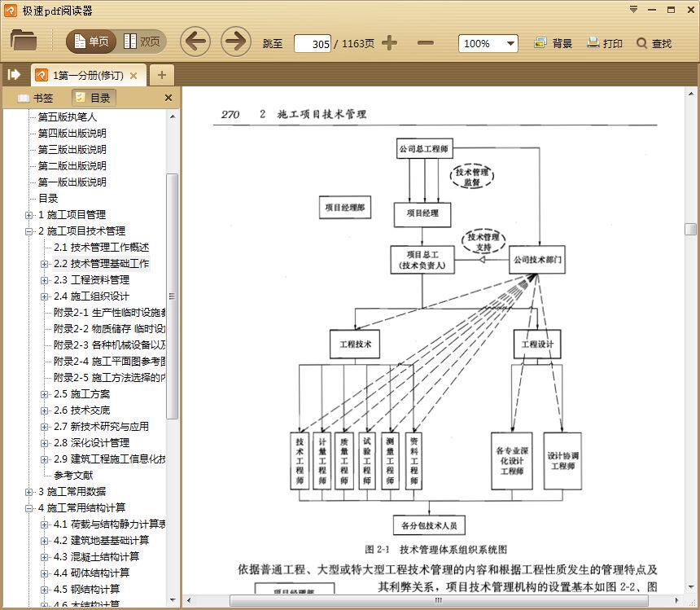
Task: Open section 4.4 砌体结构计算
Action: [x=91, y=573]
